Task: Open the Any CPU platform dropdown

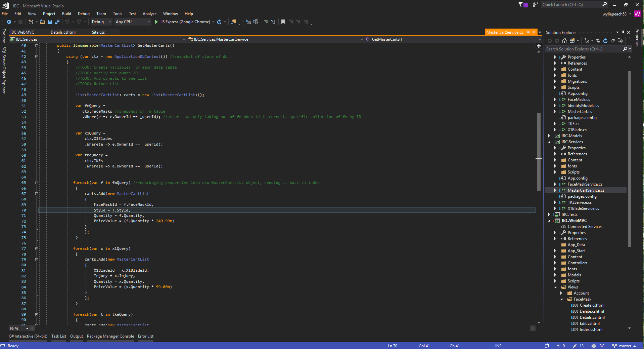Action: pos(133,22)
